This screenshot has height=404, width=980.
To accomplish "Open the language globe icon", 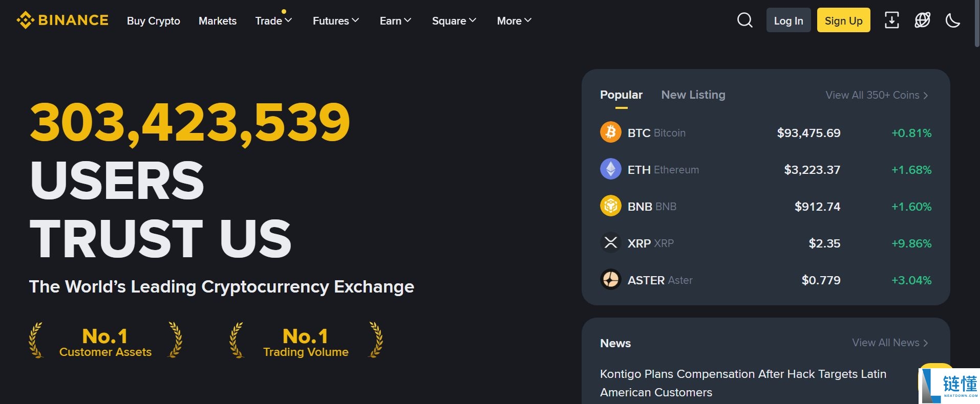I will [923, 20].
